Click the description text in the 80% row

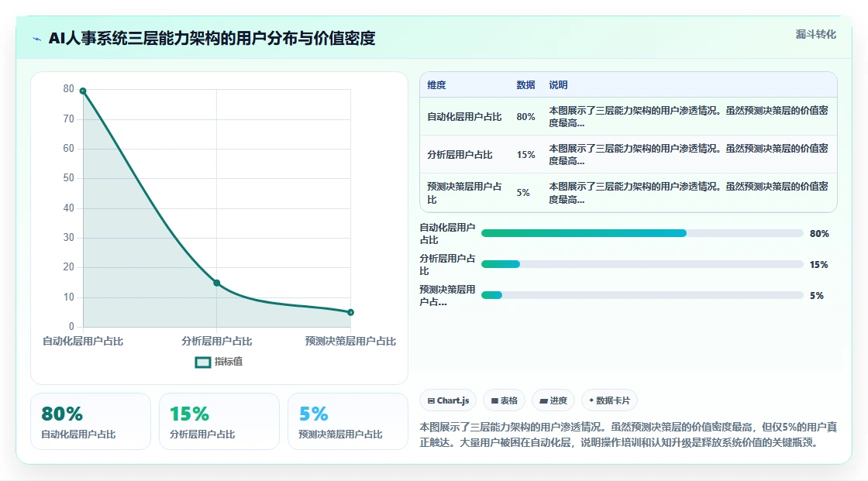click(688, 117)
